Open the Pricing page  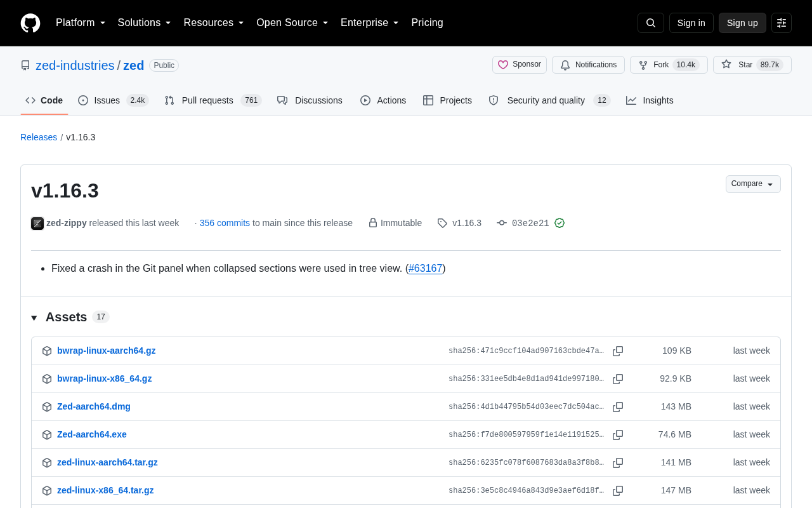coord(427,23)
